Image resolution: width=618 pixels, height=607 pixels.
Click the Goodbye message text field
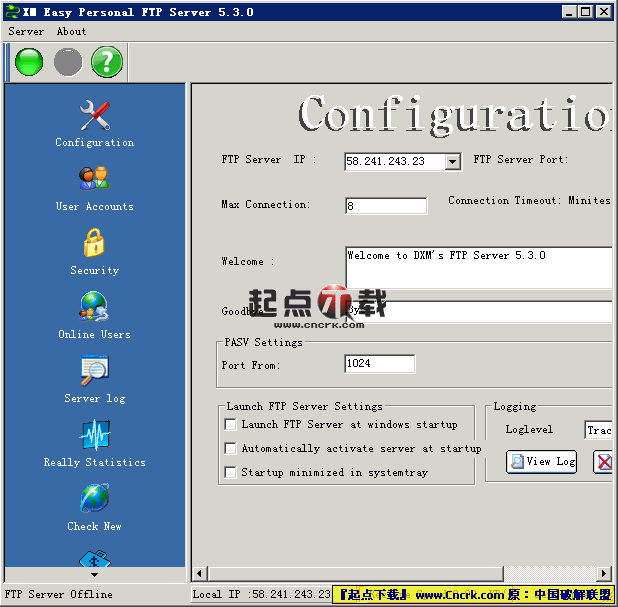click(x=479, y=311)
